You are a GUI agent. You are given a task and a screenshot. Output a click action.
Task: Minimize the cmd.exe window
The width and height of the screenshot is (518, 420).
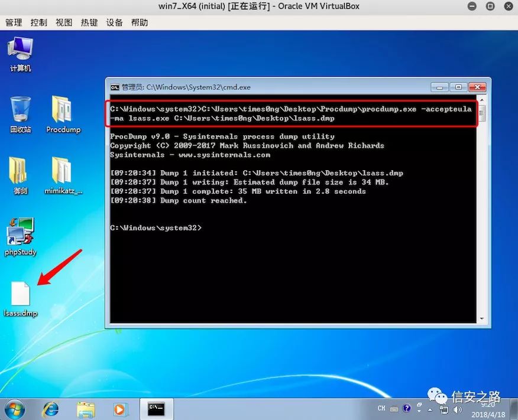click(440, 87)
